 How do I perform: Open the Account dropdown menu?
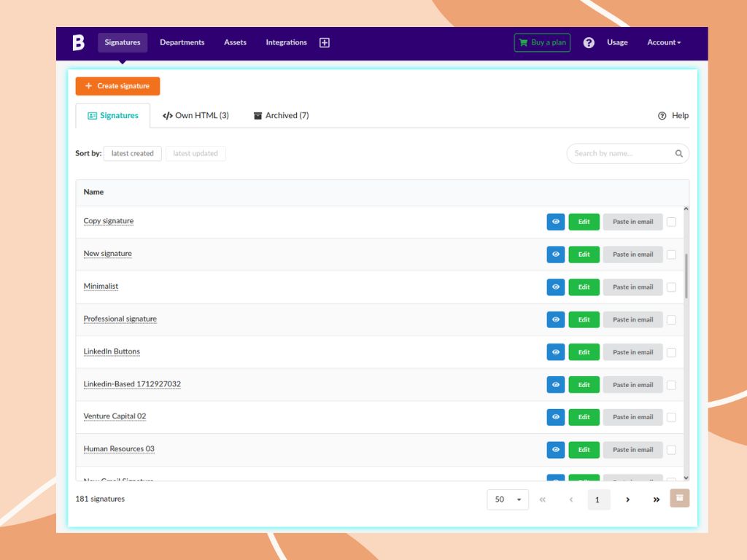(662, 42)
